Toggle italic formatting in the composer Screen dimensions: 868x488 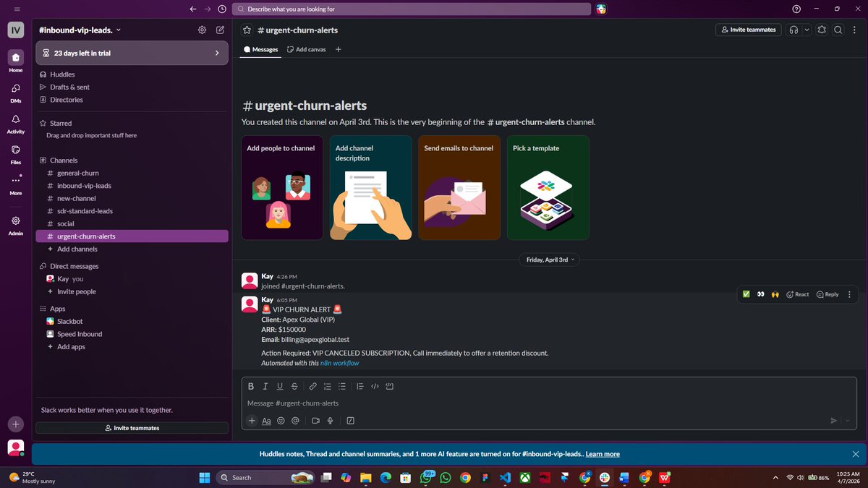[265, 386]
